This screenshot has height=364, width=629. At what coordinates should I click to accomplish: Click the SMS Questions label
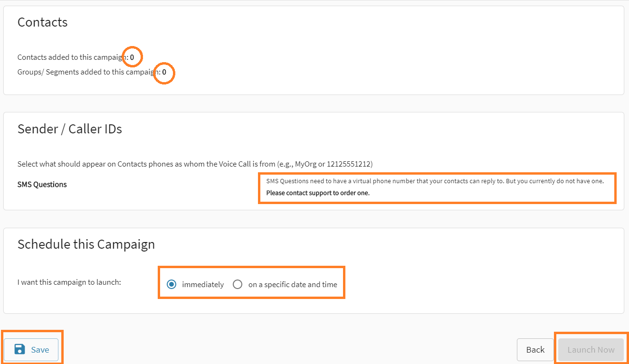click(42, 184)
